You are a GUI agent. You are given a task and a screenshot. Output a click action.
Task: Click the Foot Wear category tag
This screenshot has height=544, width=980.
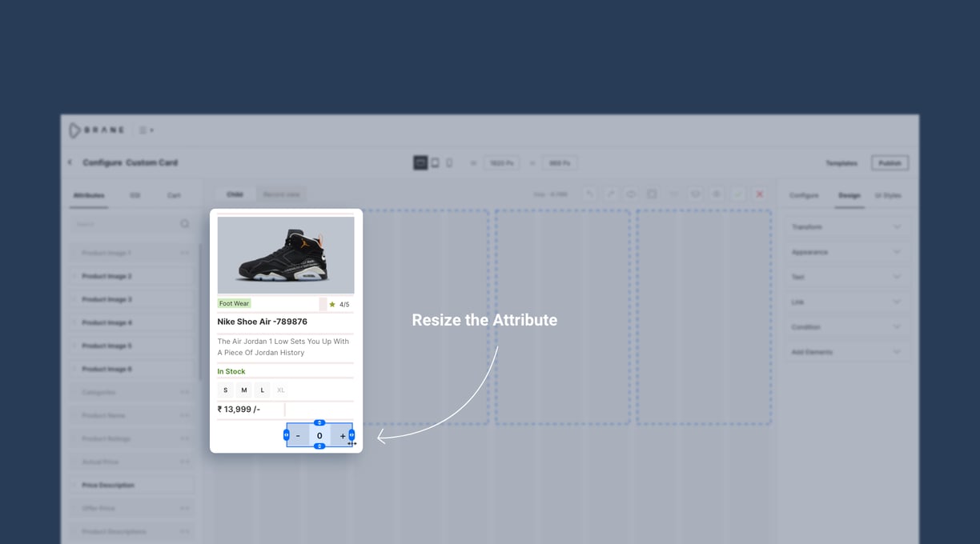235,303
